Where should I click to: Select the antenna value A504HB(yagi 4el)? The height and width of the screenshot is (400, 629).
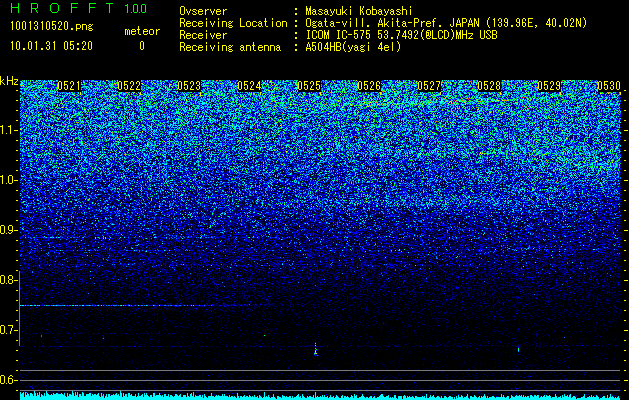point(353,47)
